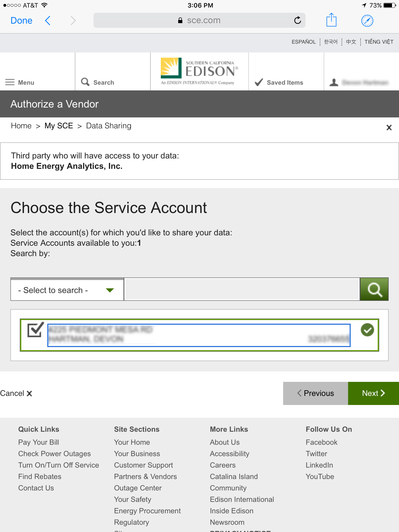Image resolution: width=399 pixels, height=532 pixels.
Task: Go to Home breadcrumb
Action: pos(21,126)
